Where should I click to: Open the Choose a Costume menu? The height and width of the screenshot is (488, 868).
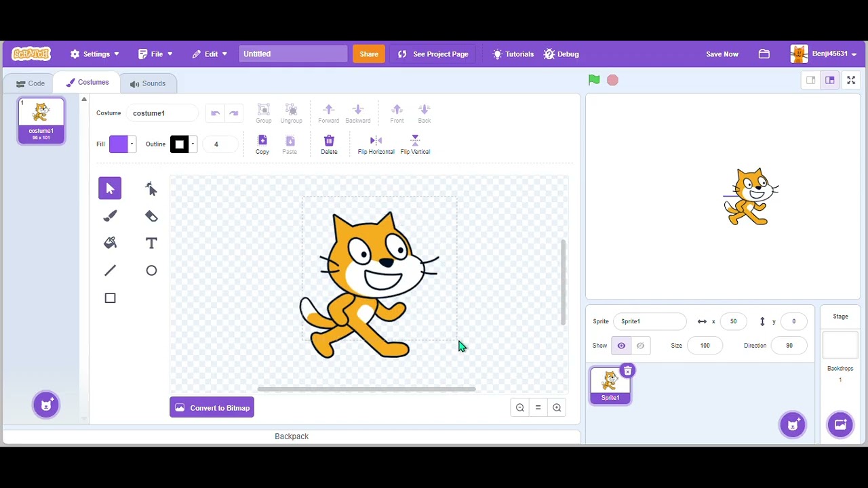(x=46, y=405)
